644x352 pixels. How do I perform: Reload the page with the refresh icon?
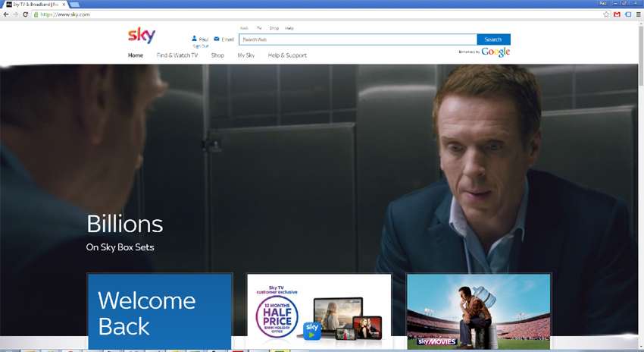point(26,14)
